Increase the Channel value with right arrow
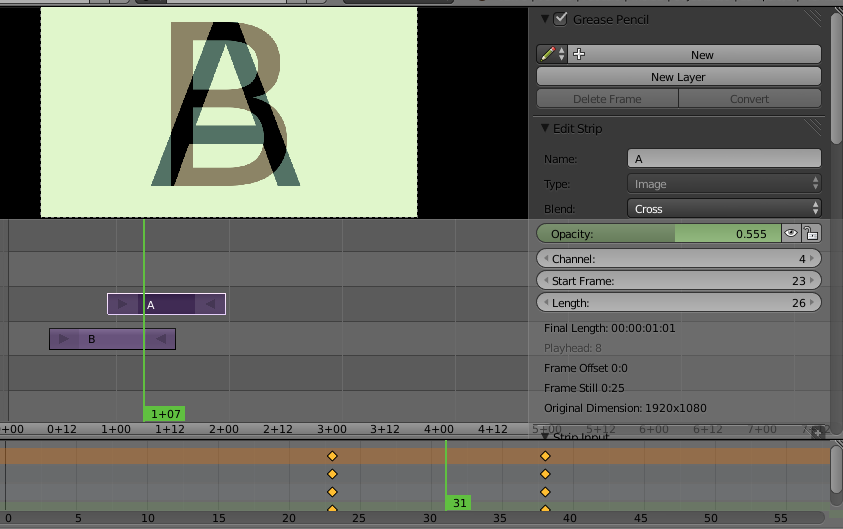Viewport: 843px width, 529px height. pos(812,259)
